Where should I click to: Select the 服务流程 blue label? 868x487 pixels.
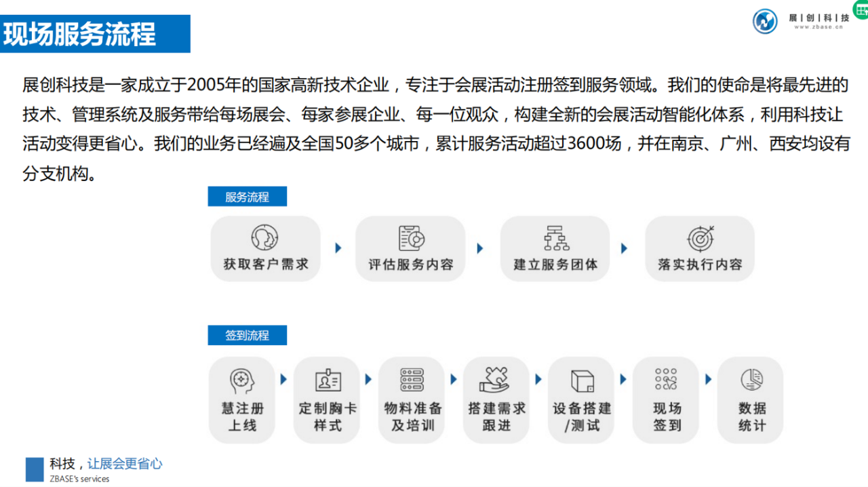coord(248,197)
